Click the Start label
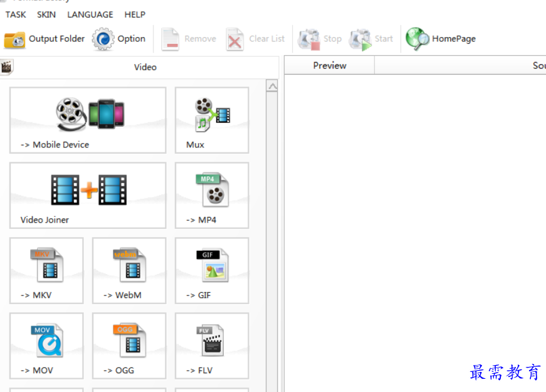 tap(384, 39)
